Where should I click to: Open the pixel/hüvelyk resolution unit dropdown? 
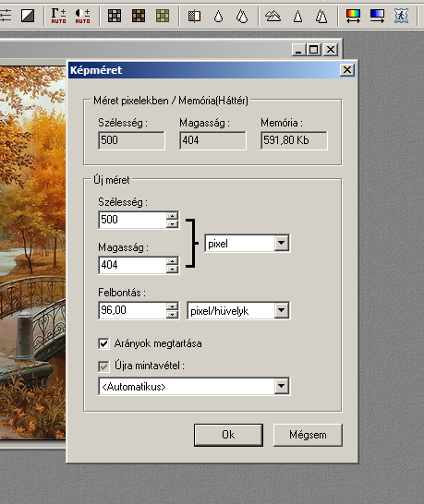[238, 310]
